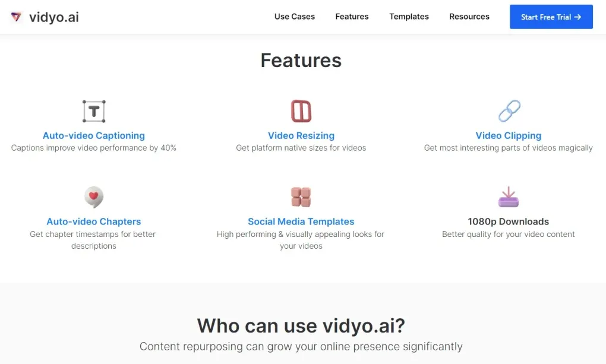Click the 1080p Downloads heading

pos(508,221)
